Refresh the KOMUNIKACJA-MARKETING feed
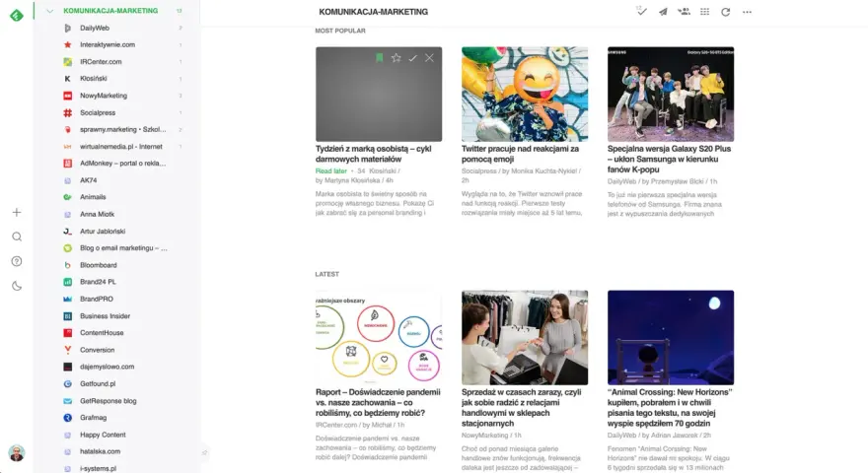 (x=725, y=12)
